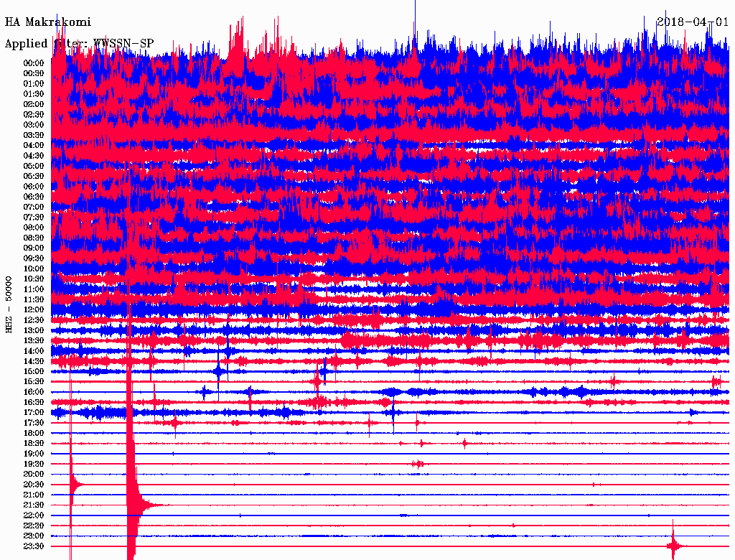Click the 07:30 time label
Viewport: 735px width, 560px height.
tap(34, 217)
